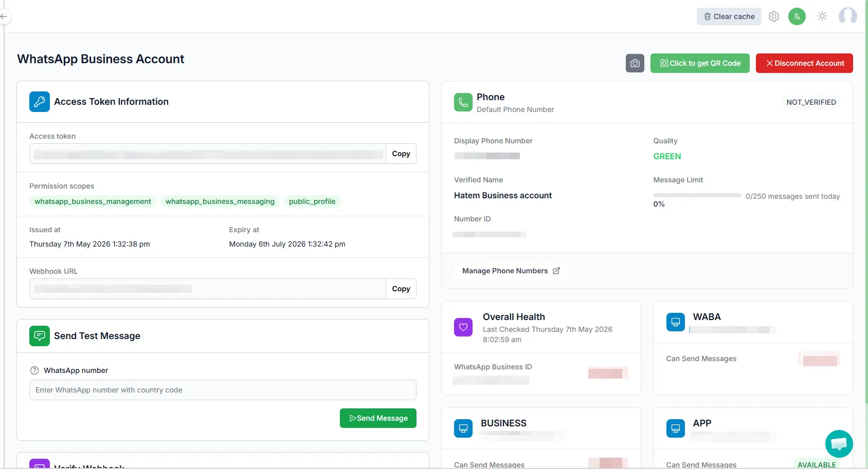The height and width of the screenshot is (469, 868).
Task: Click the Send Message button
Action: [378, 418]
